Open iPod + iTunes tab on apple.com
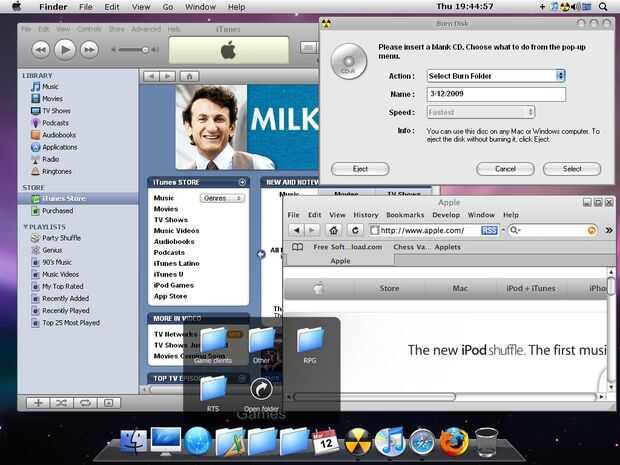Screen dimensions: 620x465 point(531,288)
